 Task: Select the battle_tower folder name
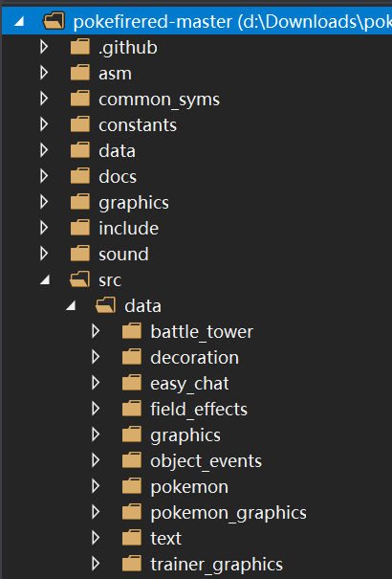202,332
